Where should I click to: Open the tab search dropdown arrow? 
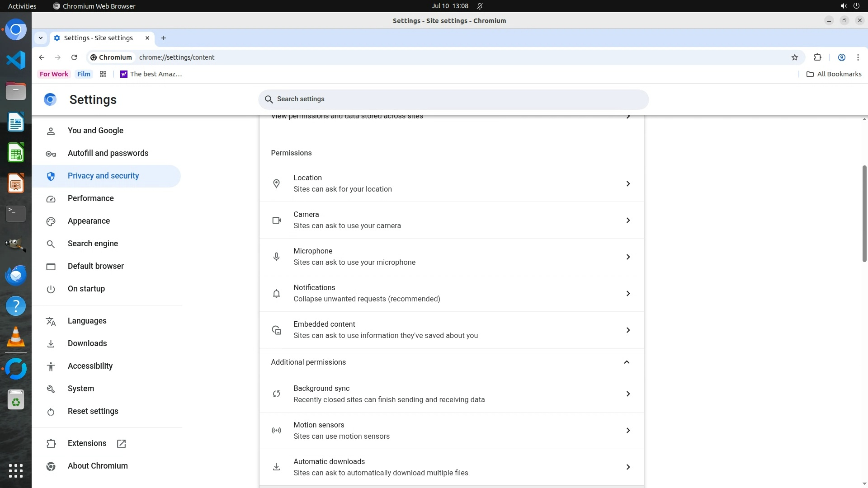[41, 38]
